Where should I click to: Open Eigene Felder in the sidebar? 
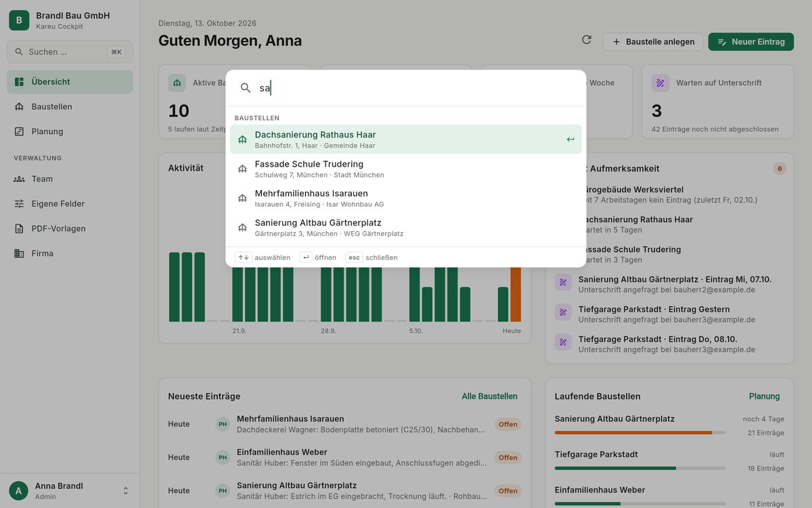tap(70, 204)
